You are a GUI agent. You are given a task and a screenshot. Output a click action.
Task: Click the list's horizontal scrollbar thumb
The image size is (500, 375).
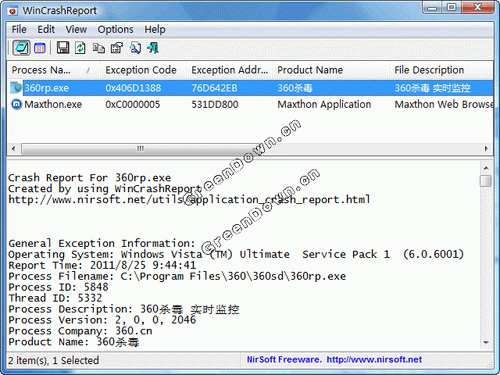tap(140, 148)
